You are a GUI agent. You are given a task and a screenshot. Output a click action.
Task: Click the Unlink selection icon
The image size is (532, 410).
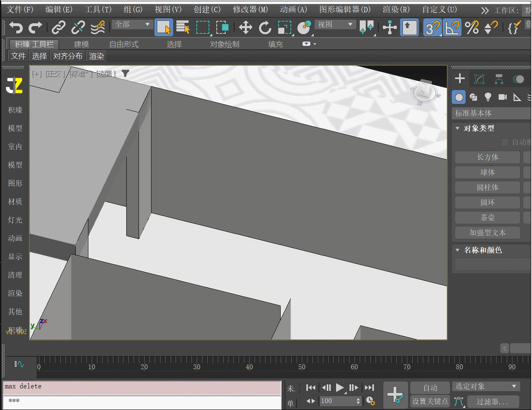tap(78, 28)
